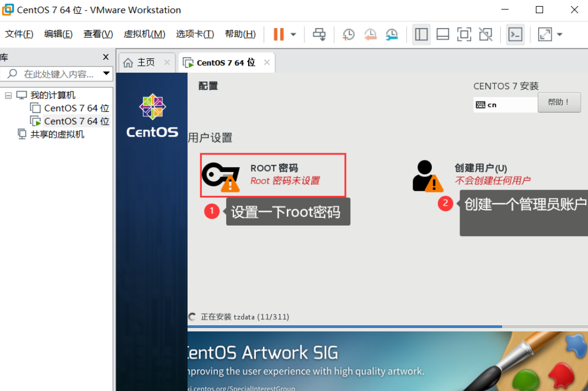588x391 pixels.
Task: Open the 文件(F) menu
Action: [19, 34]
